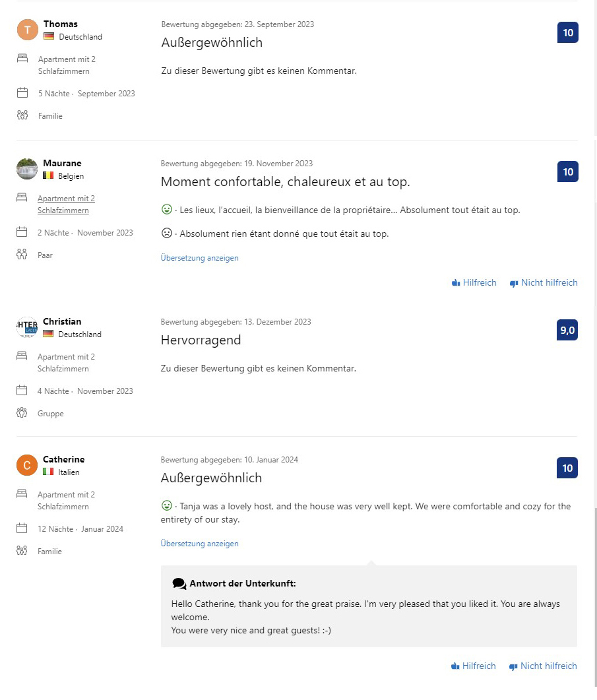This screenshot has width=597, height=700.
Task: Open Maurane's Apartment mit 2 Schlafzimmern link
Action: pos(66,205)
